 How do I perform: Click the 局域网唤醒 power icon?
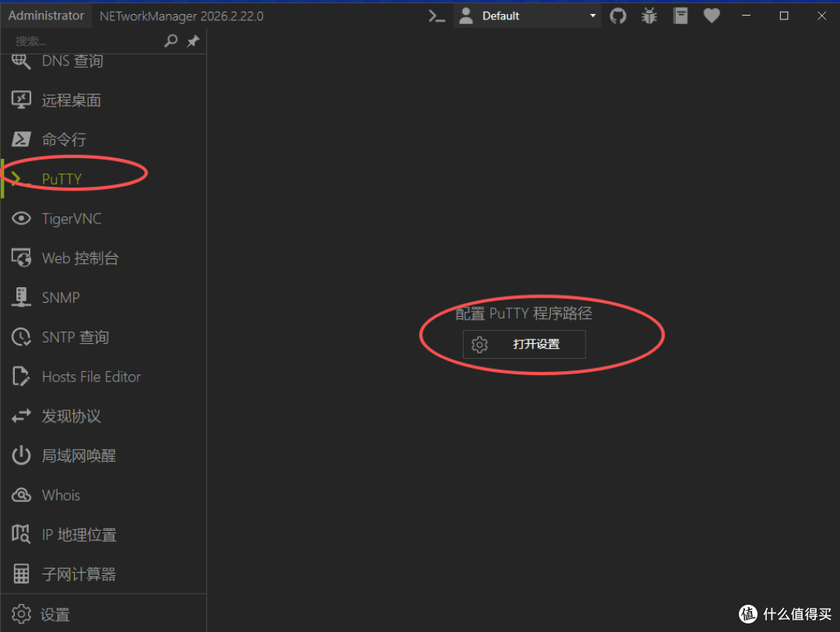(x=21, y=455)
